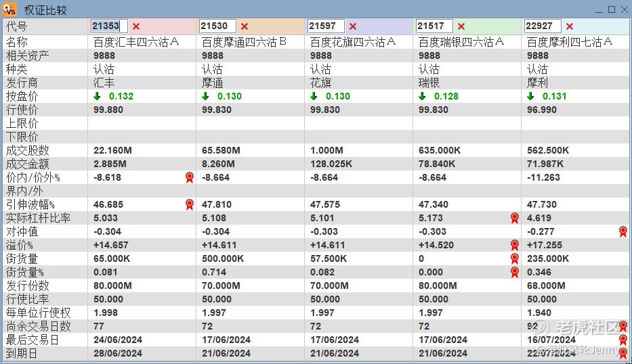Screen dimensions: 632x364
Task: Click the 引伸波幅% row label
Action: 30,204
